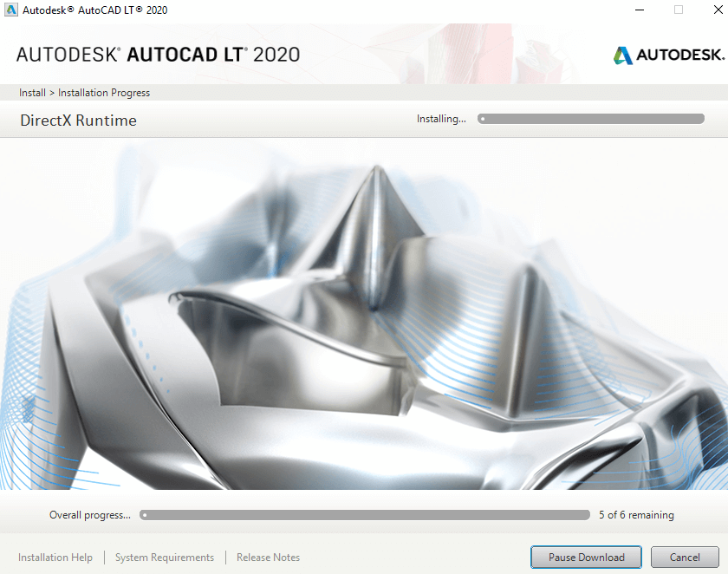Click Pause Download to halt installation

coord(586,557)
